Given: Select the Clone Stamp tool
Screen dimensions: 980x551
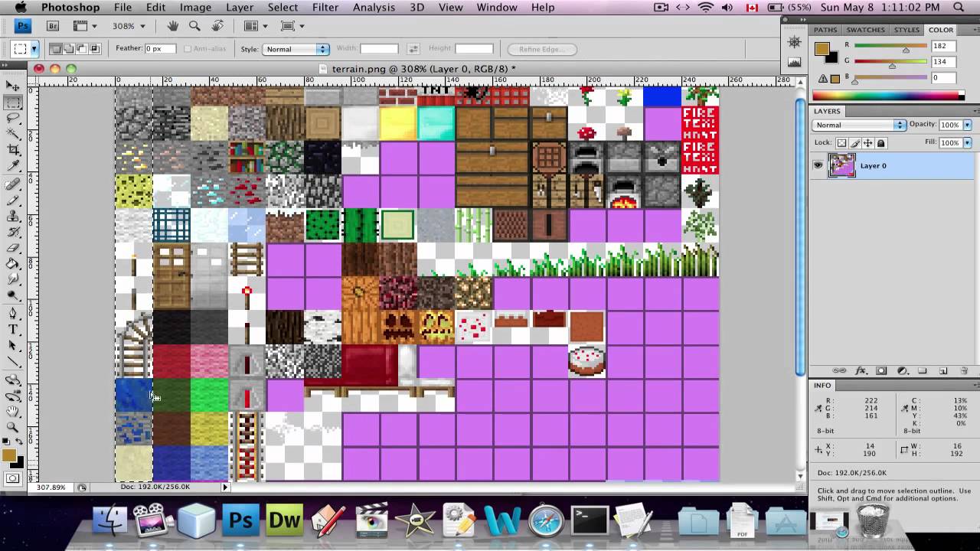Looking at the screenshot, I should (x=13, y=217).
